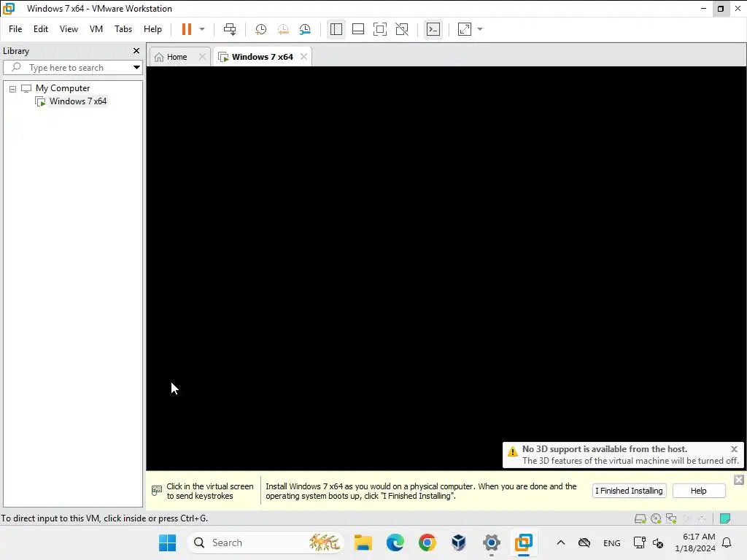Screen dimensions: 747x560
Task: Open File Explorer from the taskbar
Action: (x=363, y=542)
